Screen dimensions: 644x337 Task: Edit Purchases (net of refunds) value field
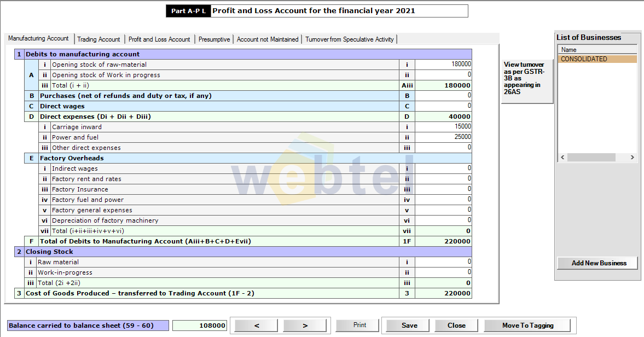(x=443, y=96)
